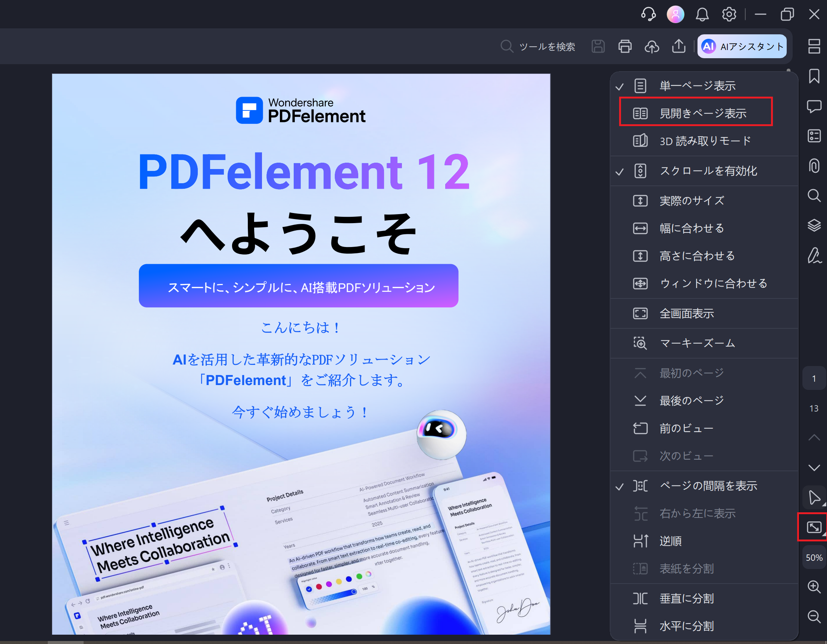Open the notifications bell
This screenshot has height=644, width=827.
click(702, 15)
